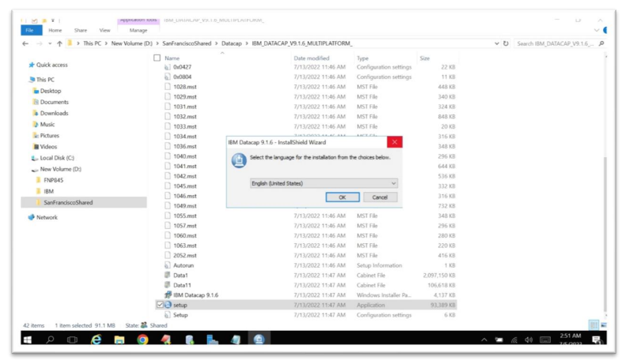Click Cancel in the InstallShield Wizard dialog
This screenshot has width=622, height=364.
pyautogui.click(x=379, y=197)
